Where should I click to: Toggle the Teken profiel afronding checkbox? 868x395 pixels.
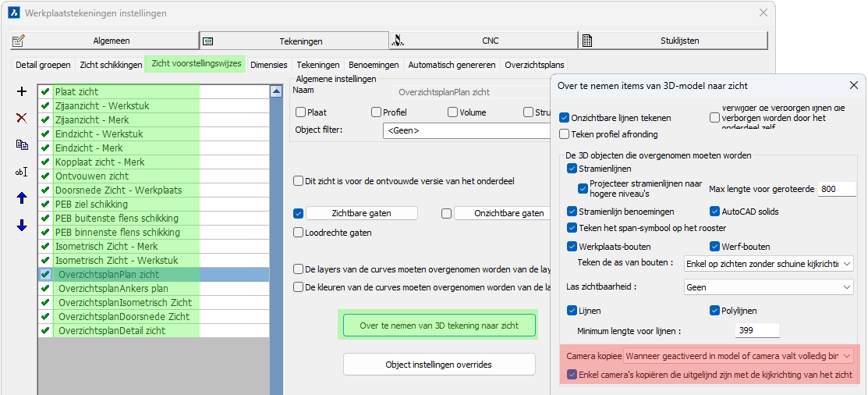[565, 134]
